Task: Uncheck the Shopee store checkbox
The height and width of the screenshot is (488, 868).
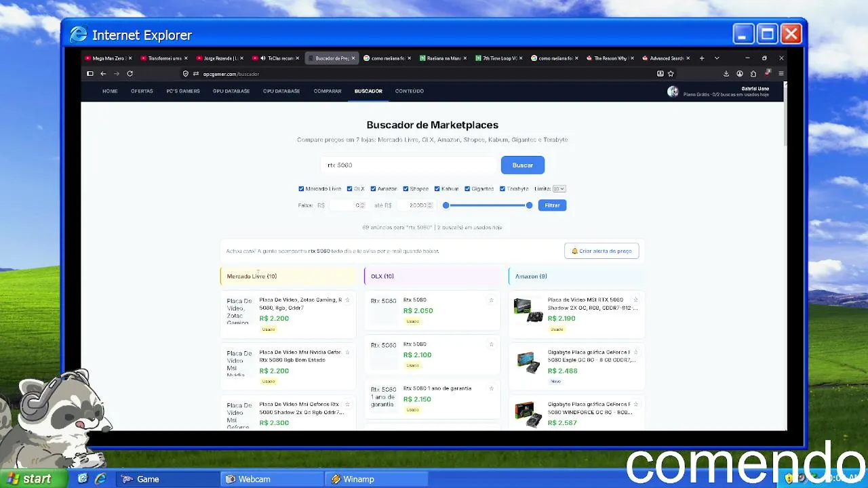Action: click(406, 189)
